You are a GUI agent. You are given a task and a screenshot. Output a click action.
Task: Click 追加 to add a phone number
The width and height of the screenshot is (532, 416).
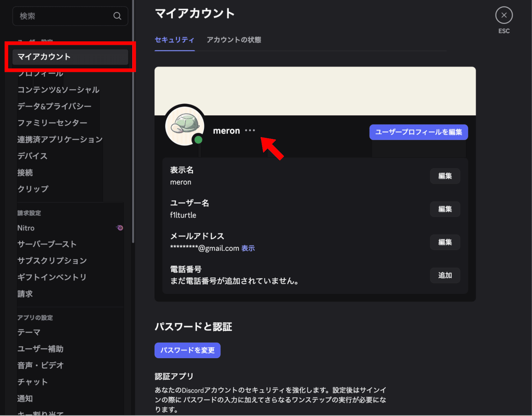445,275
